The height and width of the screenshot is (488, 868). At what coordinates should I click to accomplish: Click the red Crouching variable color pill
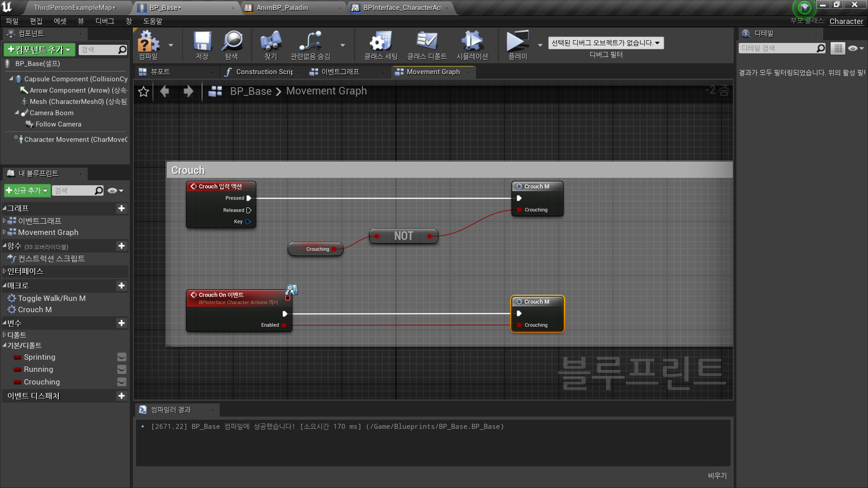click(x=18, y=382)
